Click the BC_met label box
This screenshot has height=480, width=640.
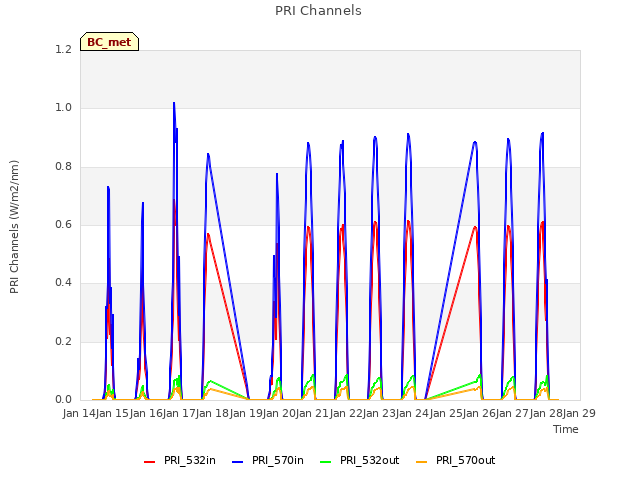click(109, 42)
